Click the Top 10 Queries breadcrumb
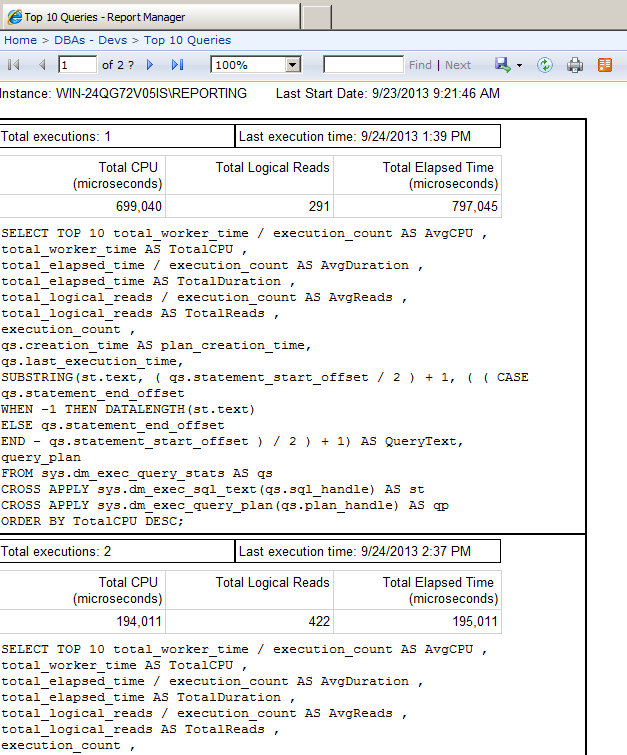This screenshot has height=755, width=627. (x=187, y=40)
